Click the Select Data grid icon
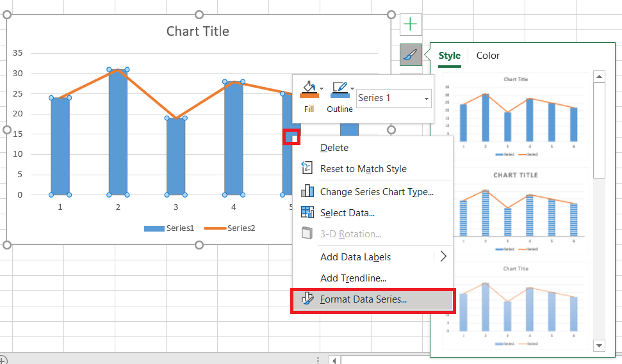Image resolution: width=622 pixels, height=364 pixels. pyautogui.click(x=307, y=212)
